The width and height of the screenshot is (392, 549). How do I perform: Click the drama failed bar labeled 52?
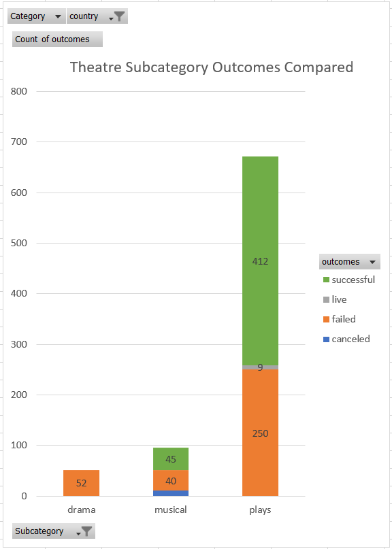pos(81,483)
